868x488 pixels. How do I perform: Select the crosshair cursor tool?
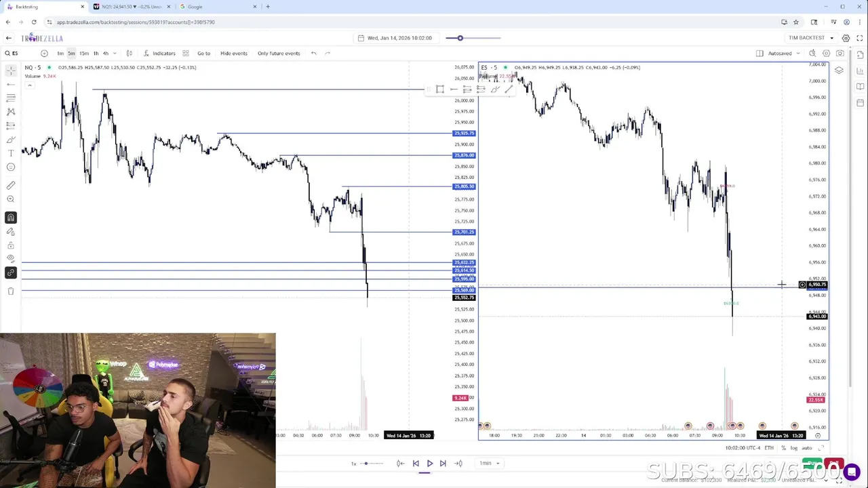[11, 70]
